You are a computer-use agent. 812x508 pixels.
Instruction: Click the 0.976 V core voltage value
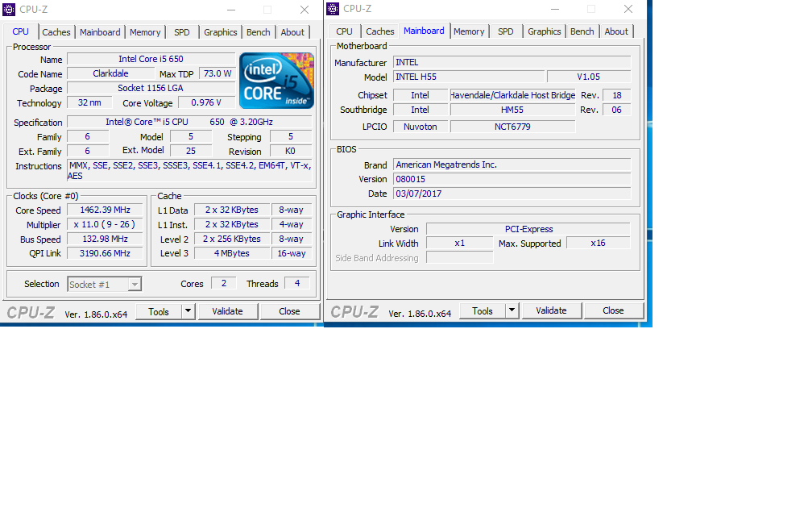click(206, 102)
